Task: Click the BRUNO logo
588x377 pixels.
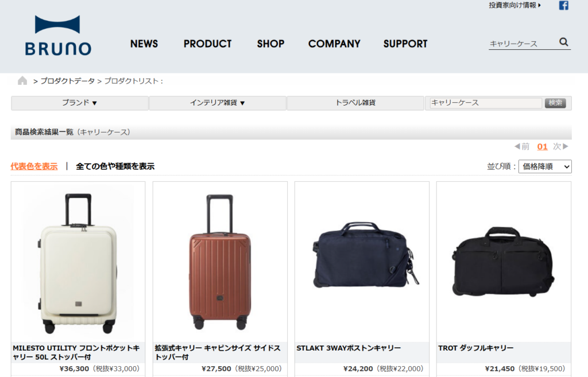Action: click(x=58, y=36)
